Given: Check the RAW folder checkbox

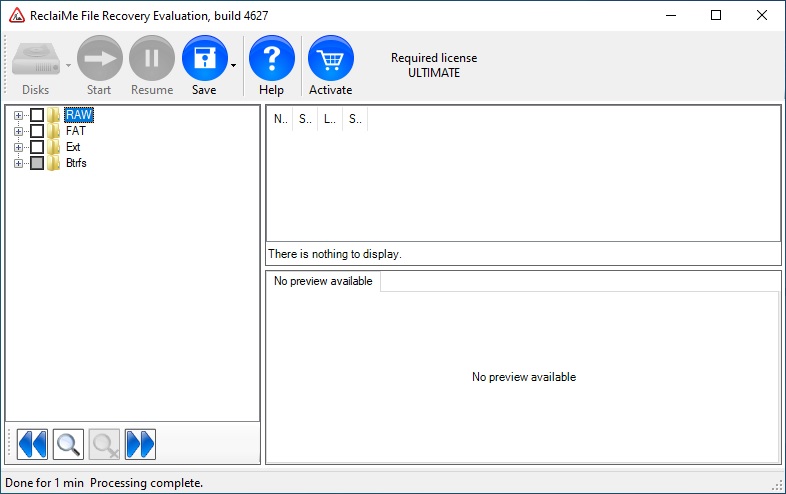Looking at the screenshot, I should click(37, 115).
